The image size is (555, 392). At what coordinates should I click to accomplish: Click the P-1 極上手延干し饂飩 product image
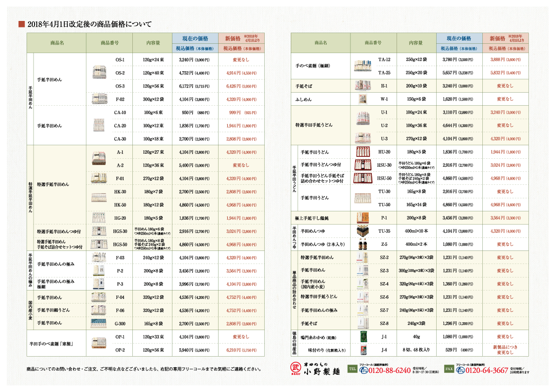click(x=362, y=217)
